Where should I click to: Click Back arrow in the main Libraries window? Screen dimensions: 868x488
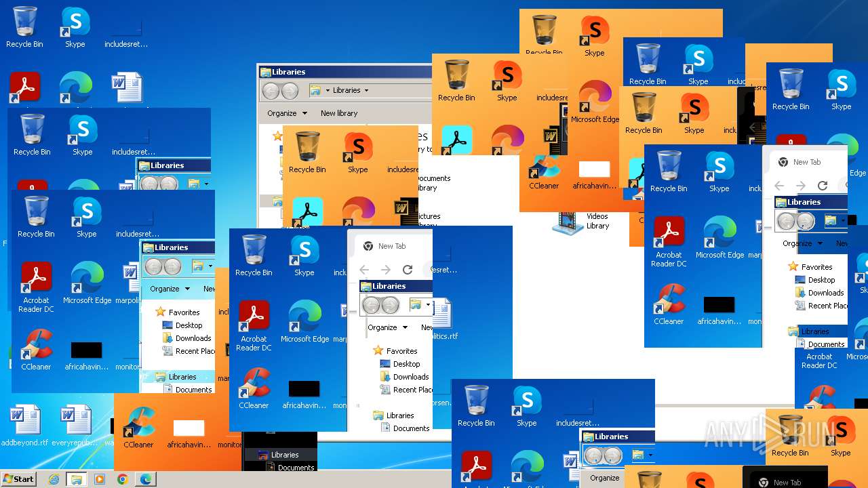pos(271,90)
